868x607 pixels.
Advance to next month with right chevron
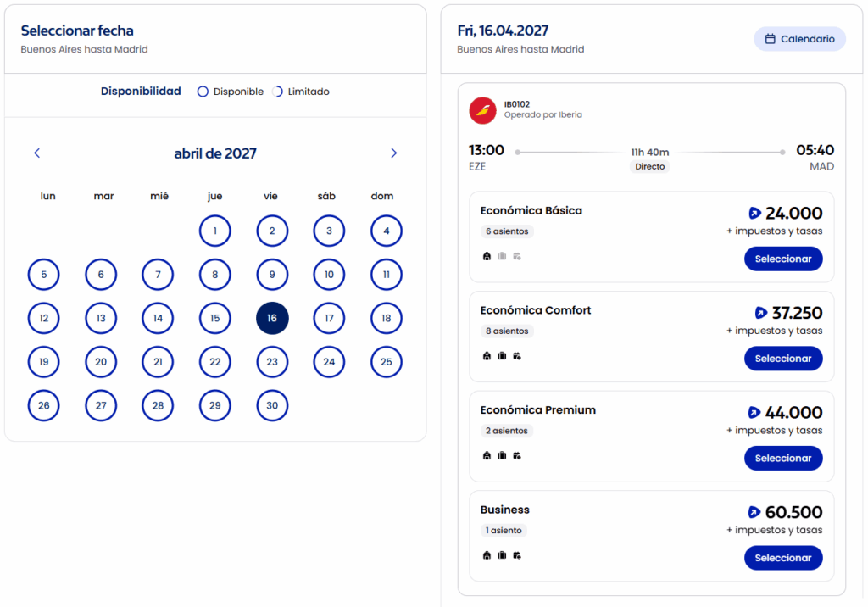pos(393,153)
